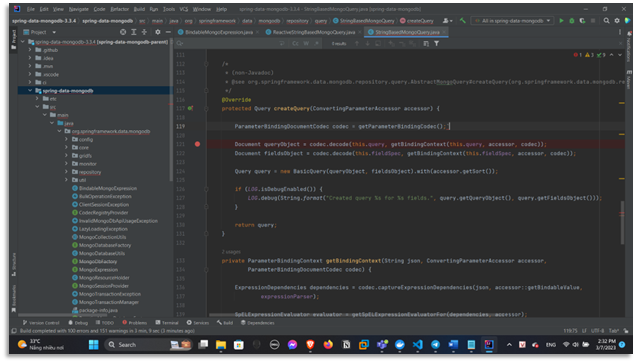Expand the repository package folder

click(x=67, y=172)
